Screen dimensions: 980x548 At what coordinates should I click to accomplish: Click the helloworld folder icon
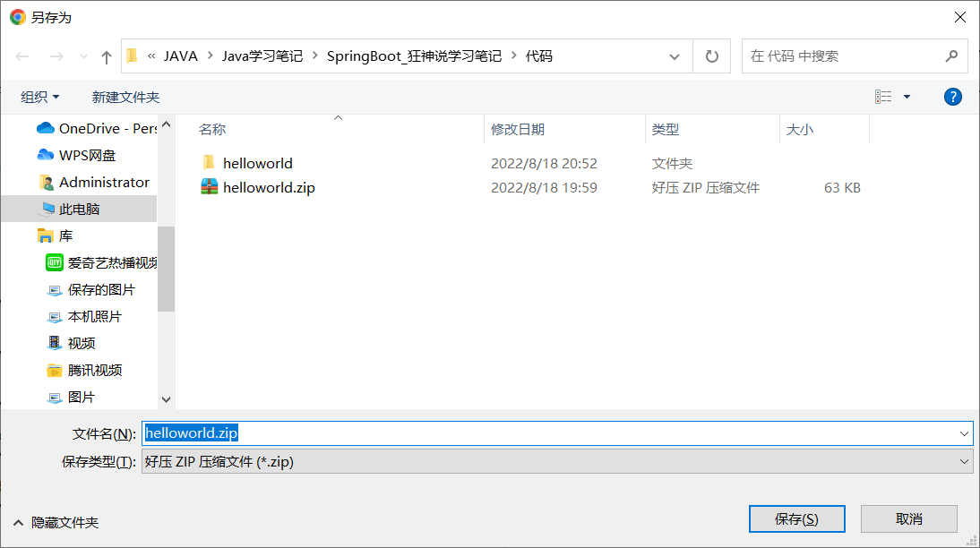point(209,162)
